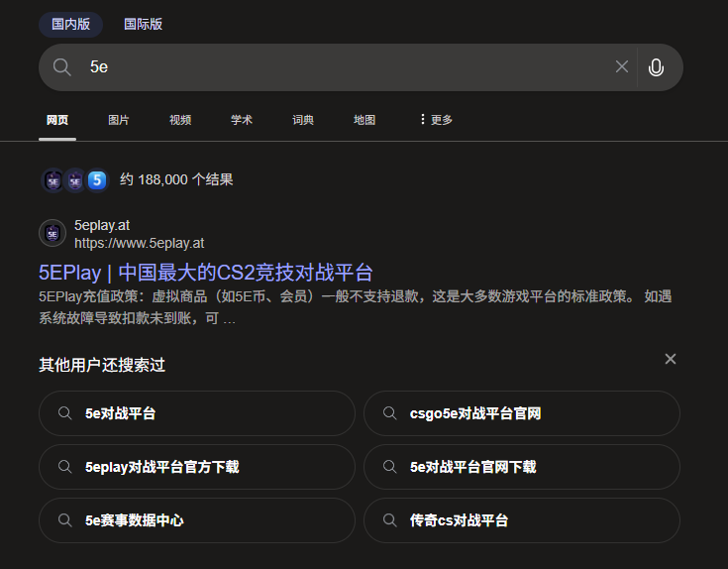
Task: Search suggestion 5e对战平台官网下载
Action: coord(522,467)
